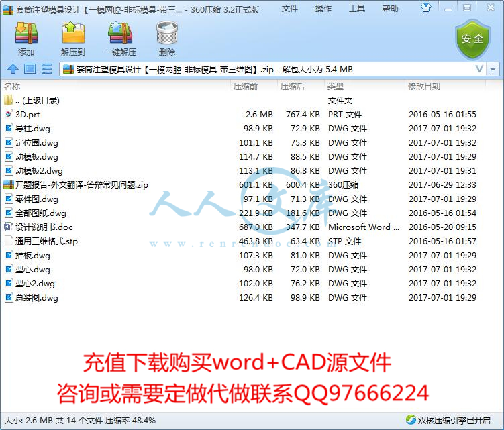The width and height of the screenshot is (504, 430).
Task: Click the skin shirt icon in title bar
Action: coord(426,7)
